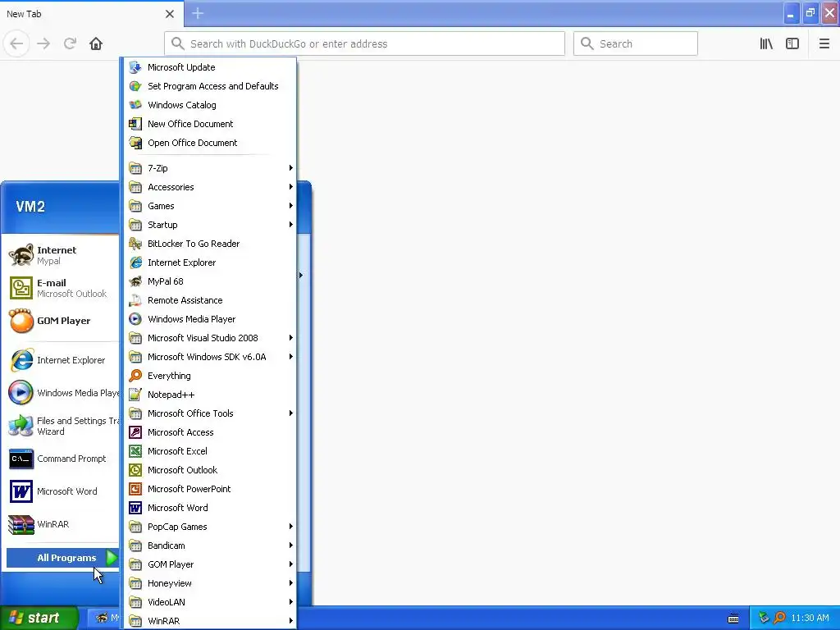Click the Windows start button
840x630 pixels.
click(39, 618)
